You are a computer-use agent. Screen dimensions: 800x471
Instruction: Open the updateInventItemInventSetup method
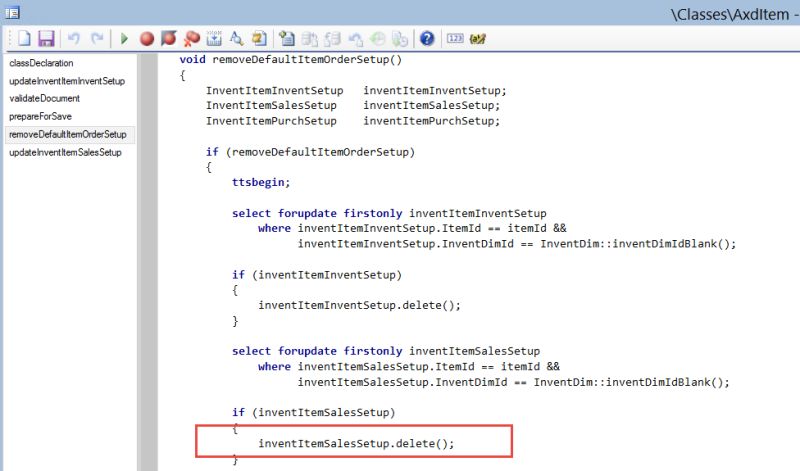coord(67,81)
